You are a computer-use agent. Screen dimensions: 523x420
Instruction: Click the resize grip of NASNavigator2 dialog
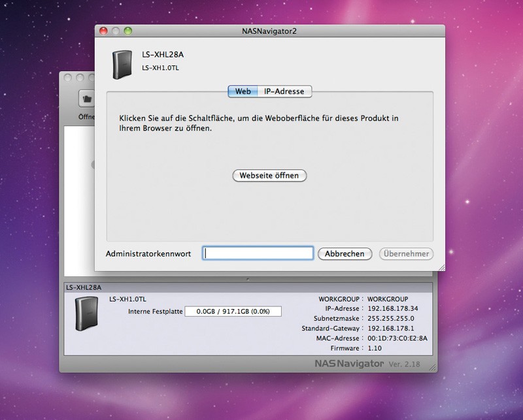pos(441,267)
